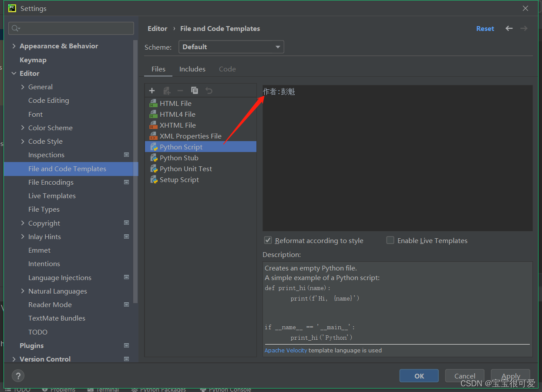Select the XML Properties File template

pos(189,136)
